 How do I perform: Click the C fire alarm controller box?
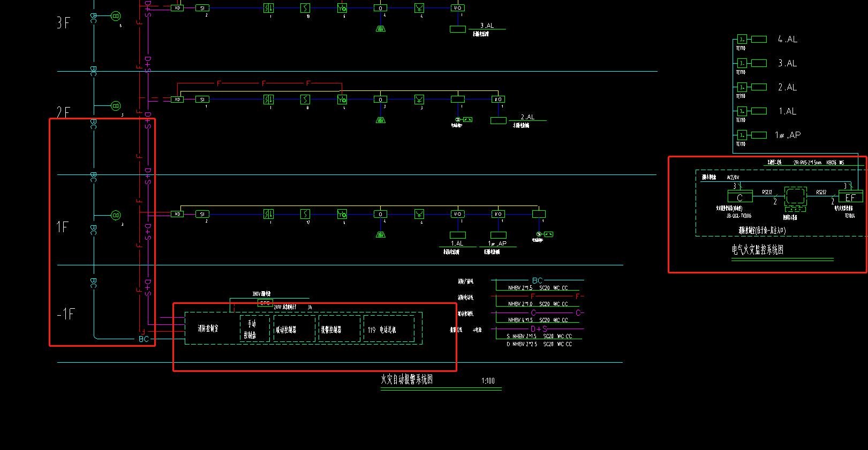click(740, 197)
